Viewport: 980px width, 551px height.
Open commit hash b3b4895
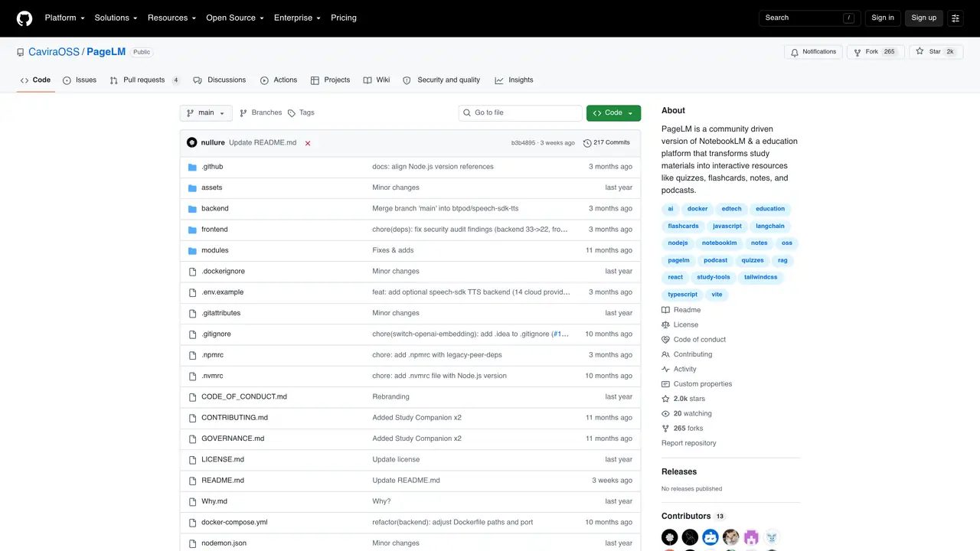523,143
